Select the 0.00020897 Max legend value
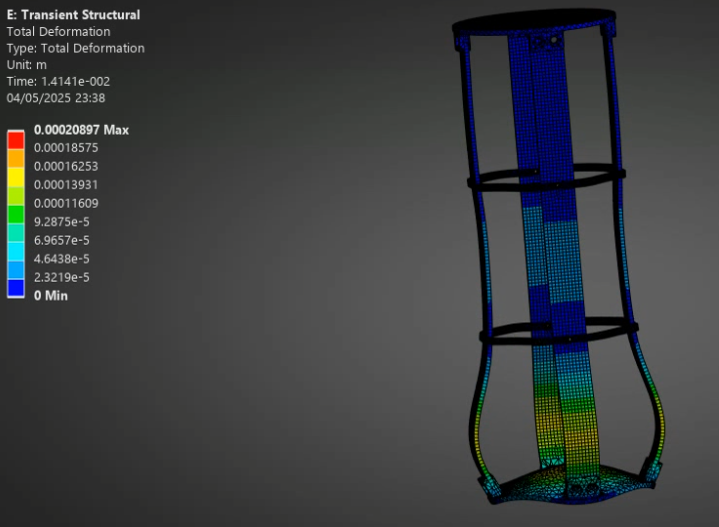The image size is (719, 527). coord(81,130)
